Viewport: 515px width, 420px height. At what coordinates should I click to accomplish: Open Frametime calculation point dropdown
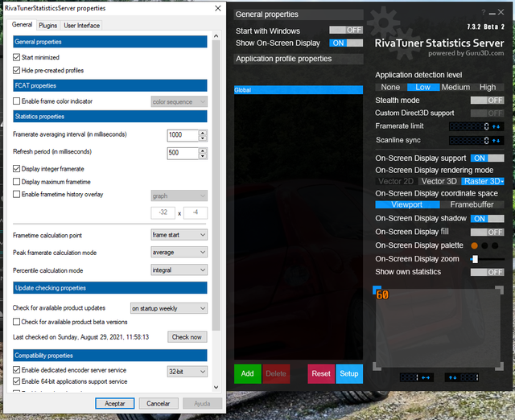(179, 235)
